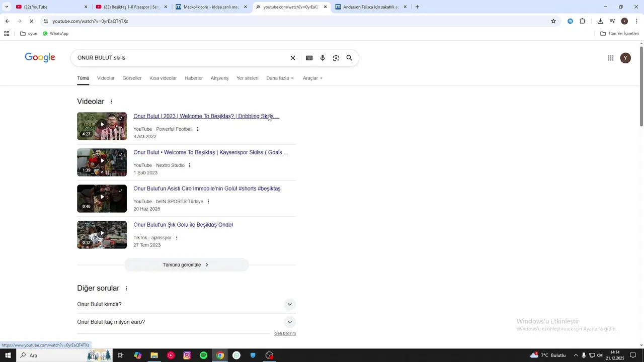Open options for Diğer sorular section
The height and width of the screenshot is (362, 644).
point(126,289)
